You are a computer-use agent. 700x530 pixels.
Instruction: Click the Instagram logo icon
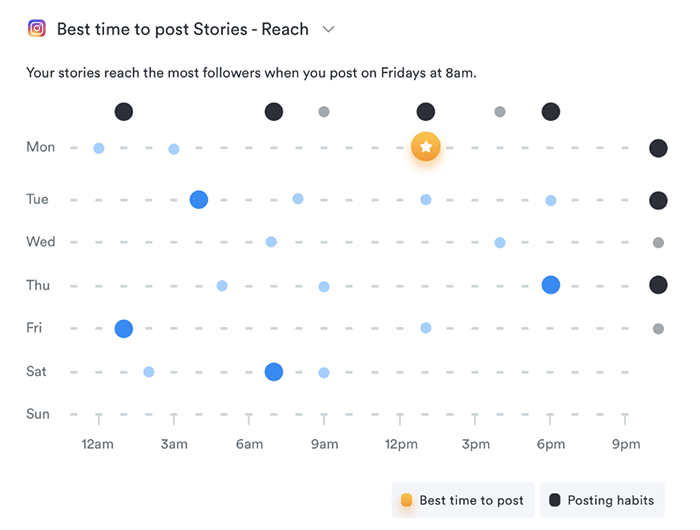pos(37,29)
